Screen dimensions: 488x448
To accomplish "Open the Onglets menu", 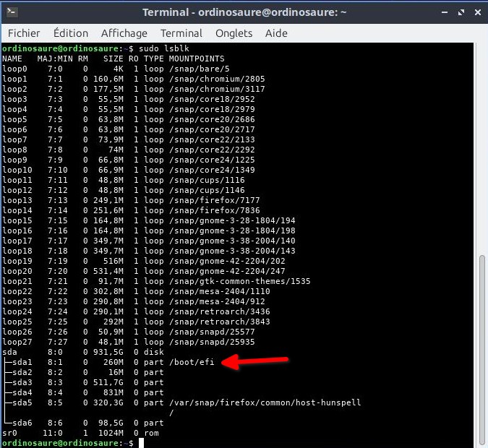I will coord(234,33).
